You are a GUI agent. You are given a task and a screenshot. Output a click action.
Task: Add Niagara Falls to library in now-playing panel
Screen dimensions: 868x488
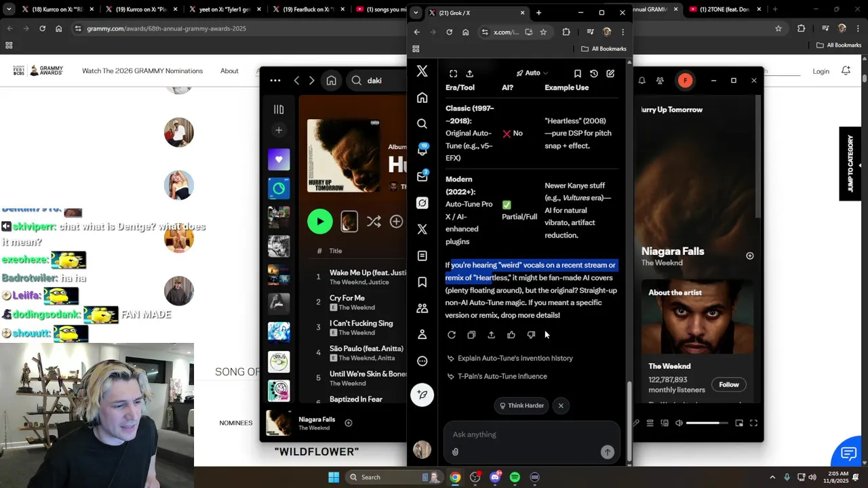749,256
